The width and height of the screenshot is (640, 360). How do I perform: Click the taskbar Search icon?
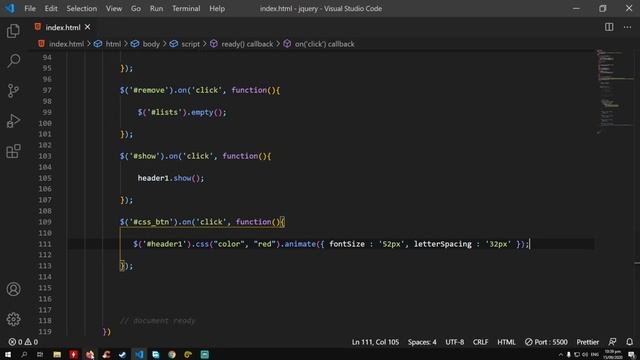(x=24, y=354)
